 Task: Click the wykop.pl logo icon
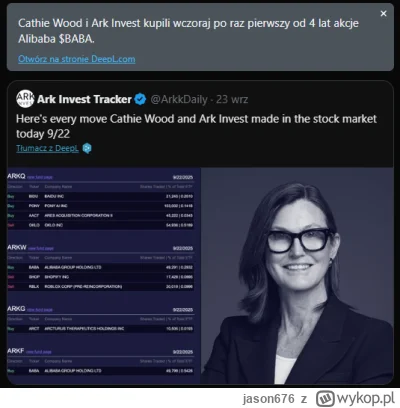tap(325, 398)
